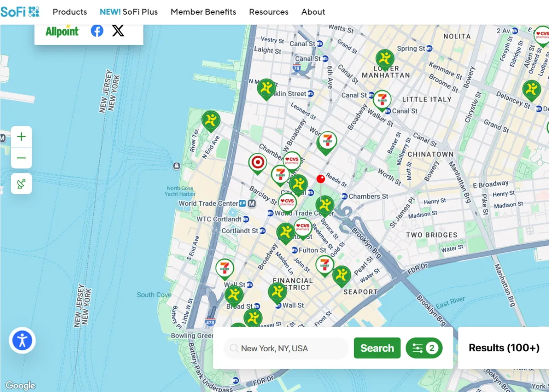Select the Allpoint marker near Beaver St

tap(253, 319)
